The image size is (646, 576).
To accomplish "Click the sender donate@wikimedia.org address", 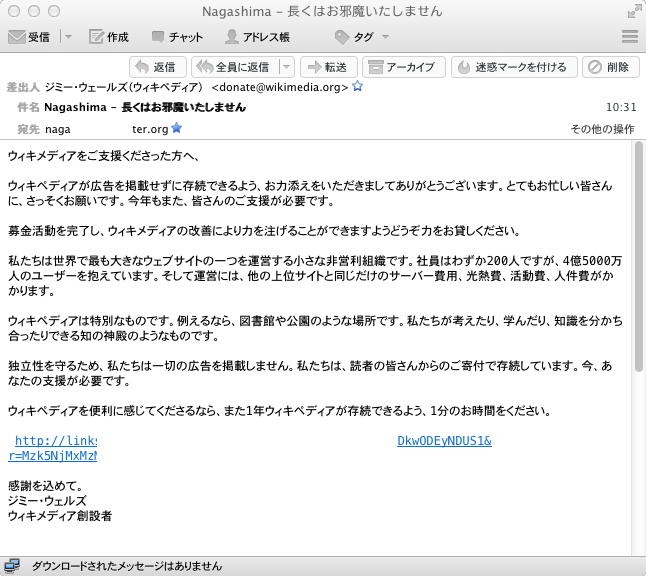I will tap(280, 87).
